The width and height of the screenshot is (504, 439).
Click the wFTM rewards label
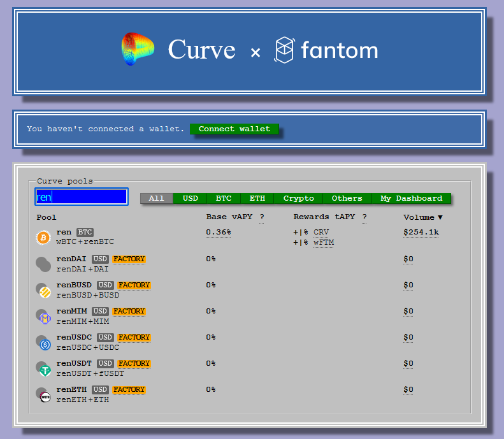[x=324, y=242]
